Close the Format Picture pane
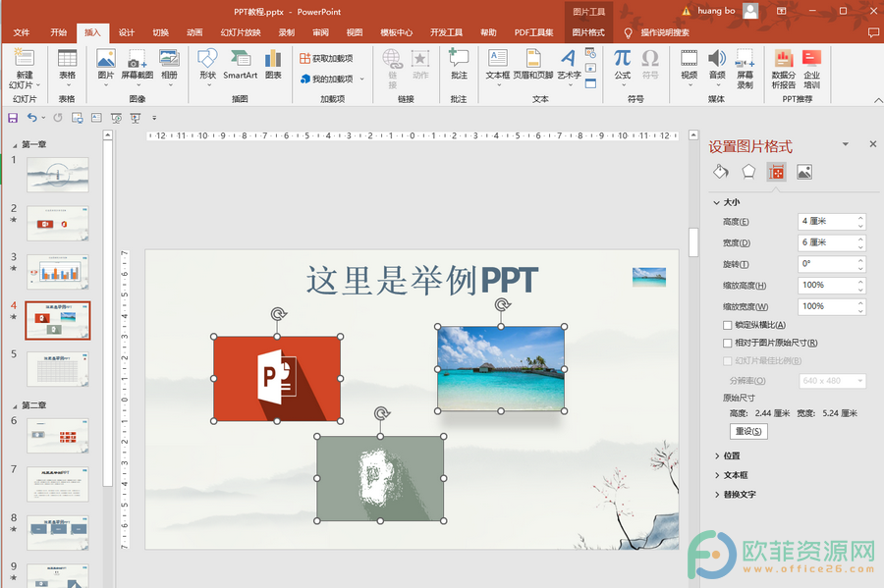 tap(873, 144)
